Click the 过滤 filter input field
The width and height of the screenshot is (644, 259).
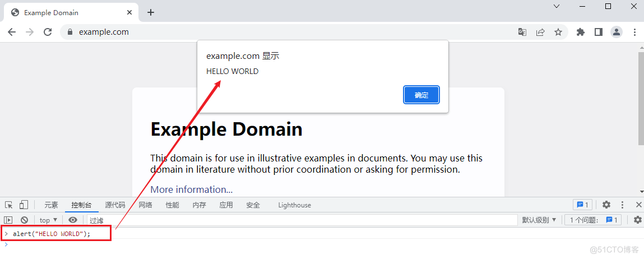[302, 220]
